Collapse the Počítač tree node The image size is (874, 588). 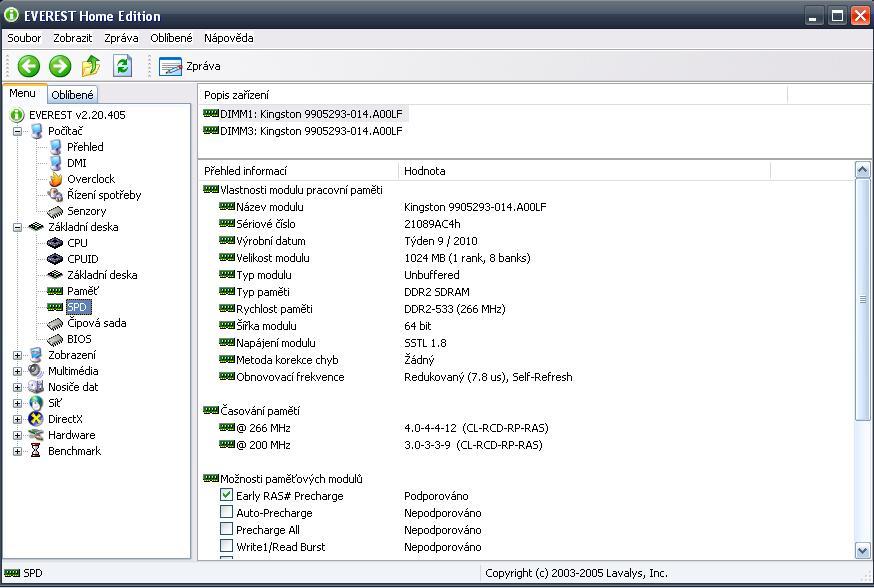tap(17, 132)
